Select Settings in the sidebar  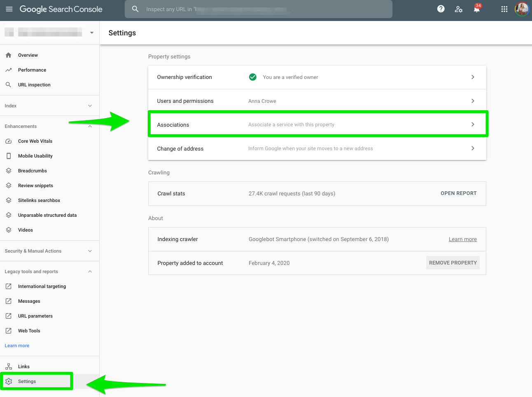click(27, 381)
